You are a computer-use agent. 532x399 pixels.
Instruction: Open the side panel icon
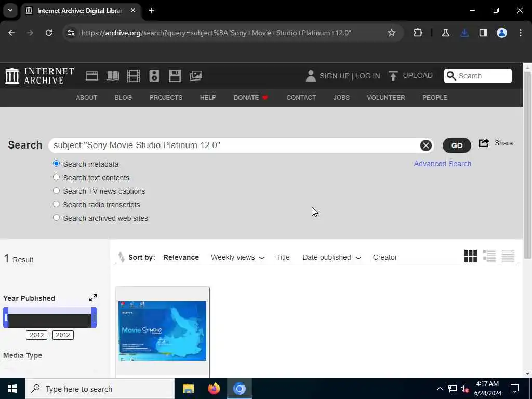tap(483, 33)
